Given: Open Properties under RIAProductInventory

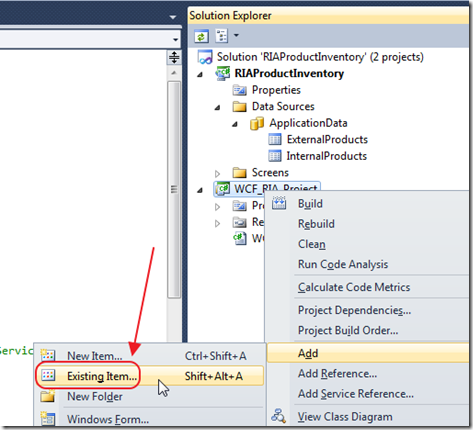Looking at the screenshot, I should (x=276, y=90).
